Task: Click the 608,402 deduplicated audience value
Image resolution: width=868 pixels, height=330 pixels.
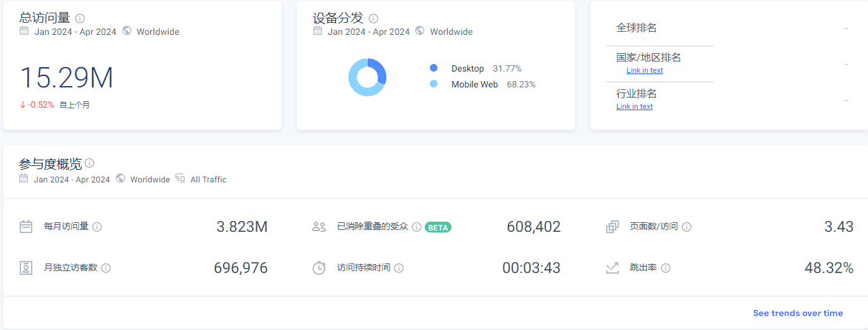Action: point(534,227)
